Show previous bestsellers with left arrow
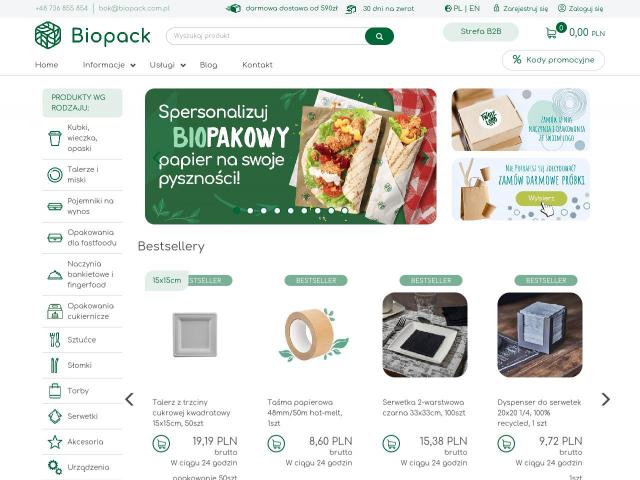This screenshot has width=640, height=480. tap(129, 399)
